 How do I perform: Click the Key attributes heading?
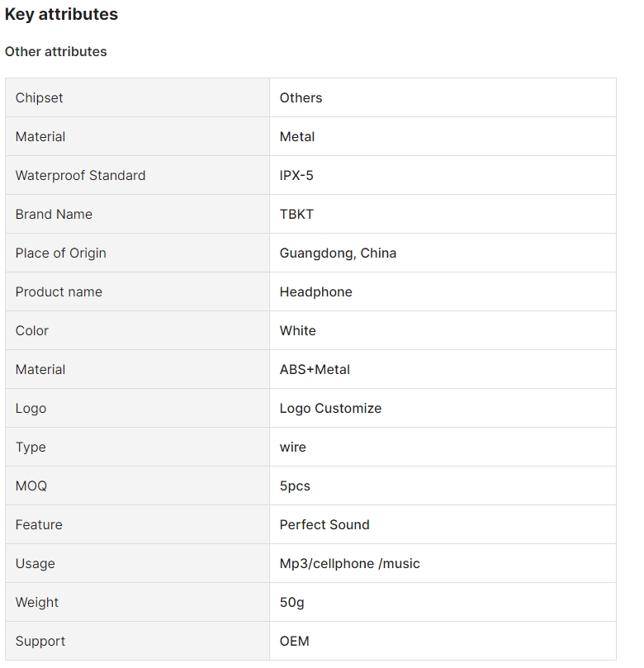coord(61,14)
